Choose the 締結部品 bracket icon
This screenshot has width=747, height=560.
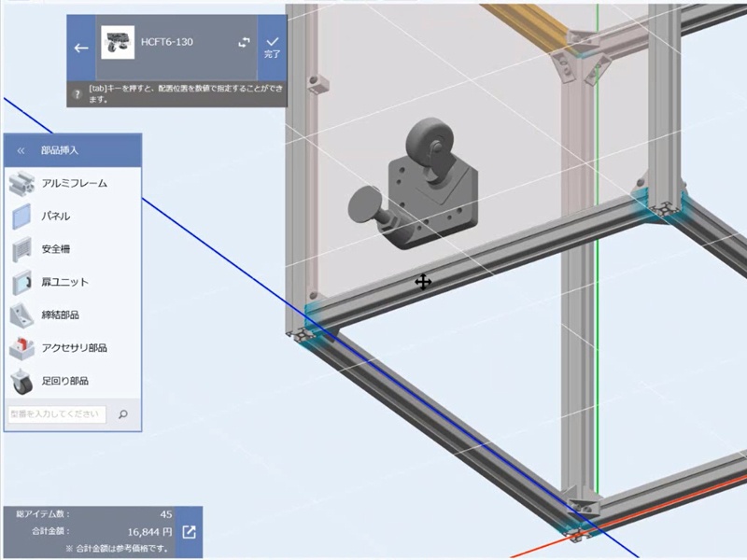[21, 315]
